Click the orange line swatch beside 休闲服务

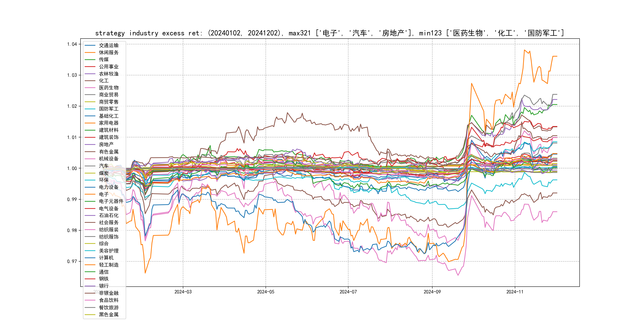90,52
